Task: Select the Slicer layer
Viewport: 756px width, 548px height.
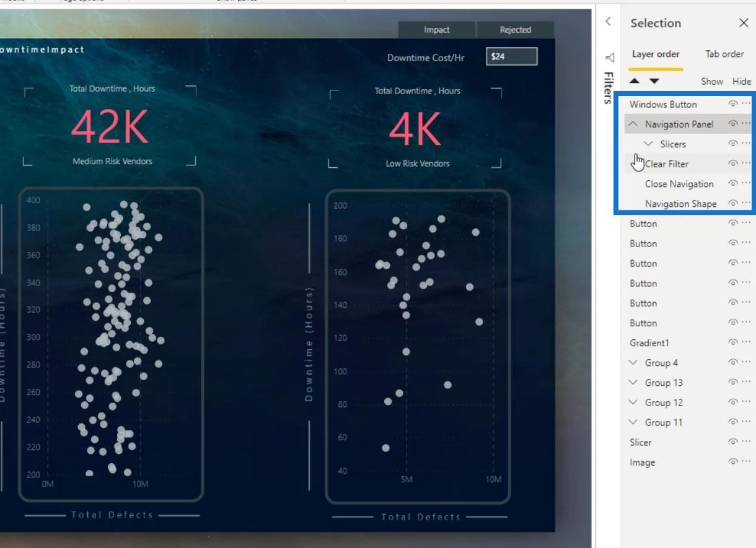Action: (641, 442)
